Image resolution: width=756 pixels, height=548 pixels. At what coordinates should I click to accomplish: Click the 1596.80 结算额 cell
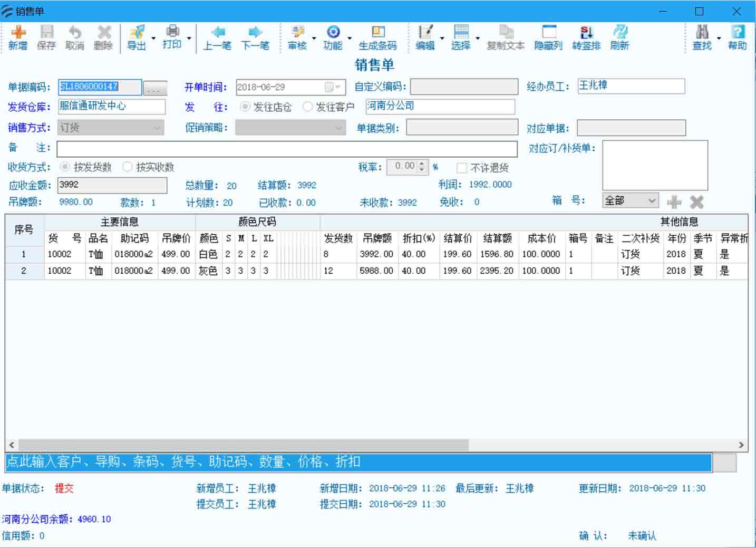(497, 254)
